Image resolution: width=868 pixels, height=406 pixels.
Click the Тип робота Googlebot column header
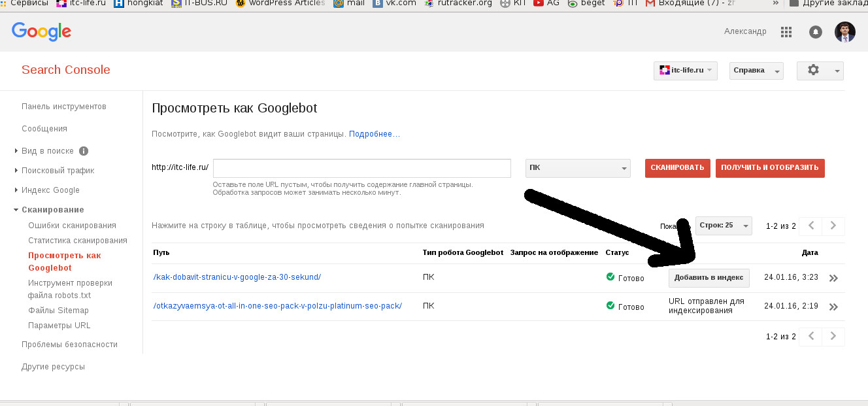click(x=463, y=252)
